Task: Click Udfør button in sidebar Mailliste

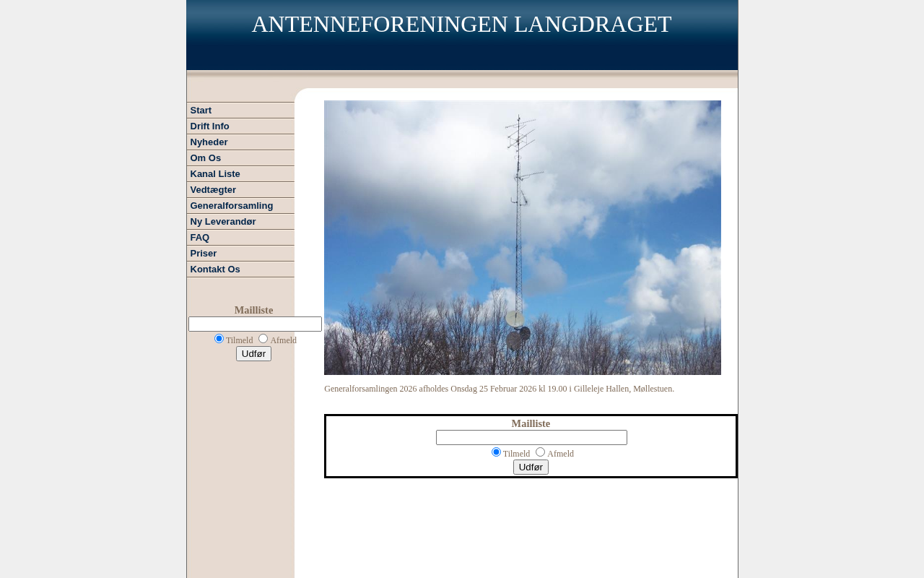Action: point(253,354)
